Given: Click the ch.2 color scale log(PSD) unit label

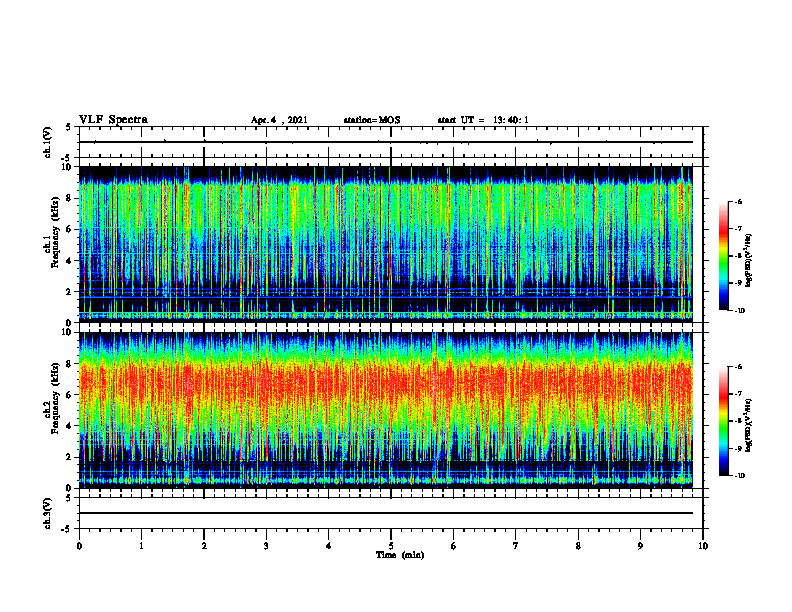Looking at the screenshot, I should [749, 425].
